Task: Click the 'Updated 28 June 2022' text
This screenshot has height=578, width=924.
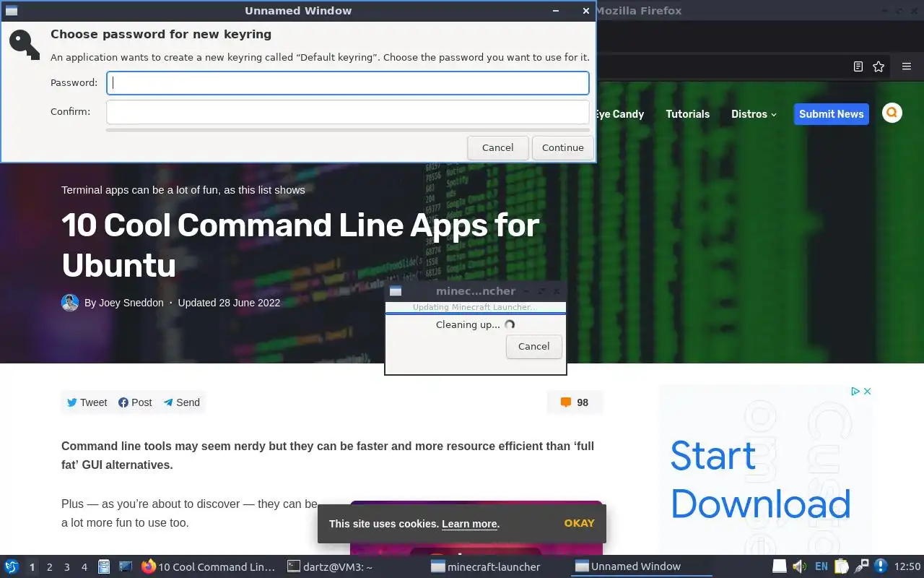Action: pos(229,303)
